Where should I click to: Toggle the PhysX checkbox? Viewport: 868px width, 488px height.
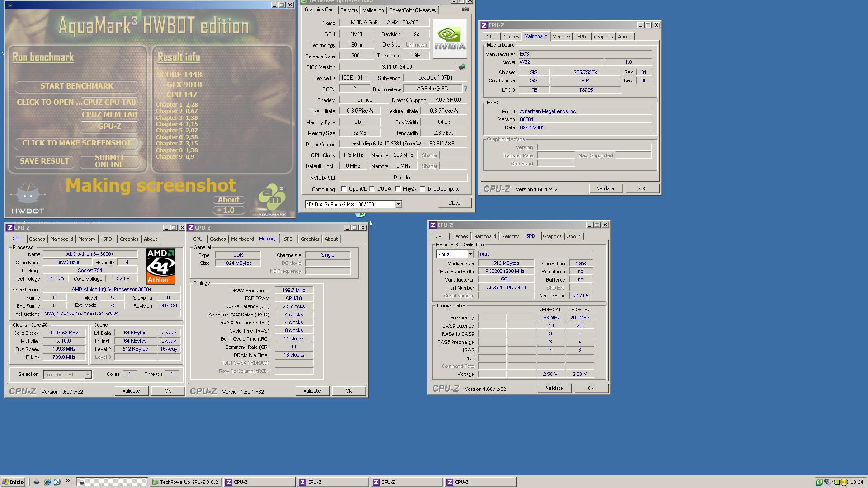(397, 189)
